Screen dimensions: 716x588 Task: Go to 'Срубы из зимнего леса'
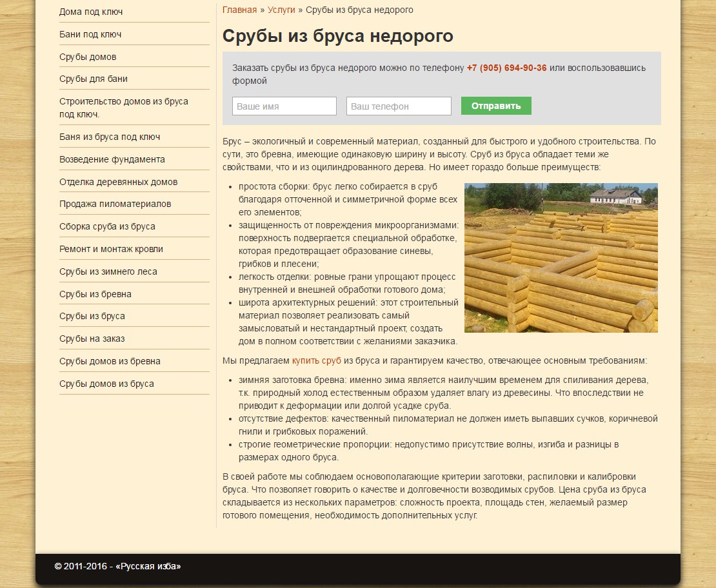108,271
